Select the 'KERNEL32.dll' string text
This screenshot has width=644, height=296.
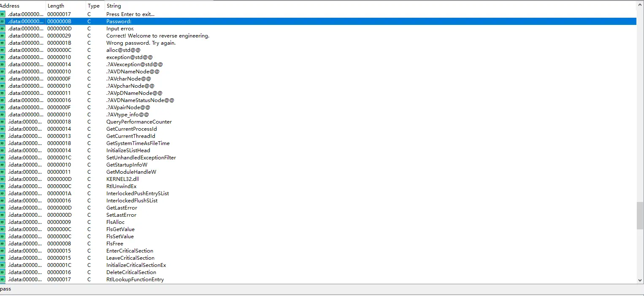click(x=122, y=179)
